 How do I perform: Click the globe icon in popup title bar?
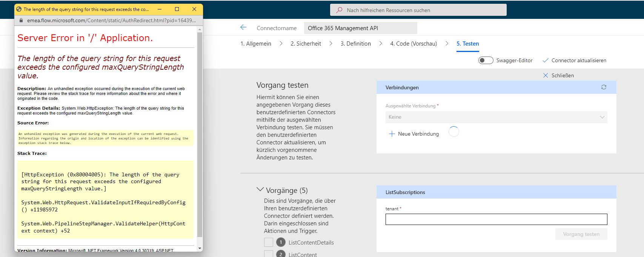pyautogui.click(x=19, y=9)
